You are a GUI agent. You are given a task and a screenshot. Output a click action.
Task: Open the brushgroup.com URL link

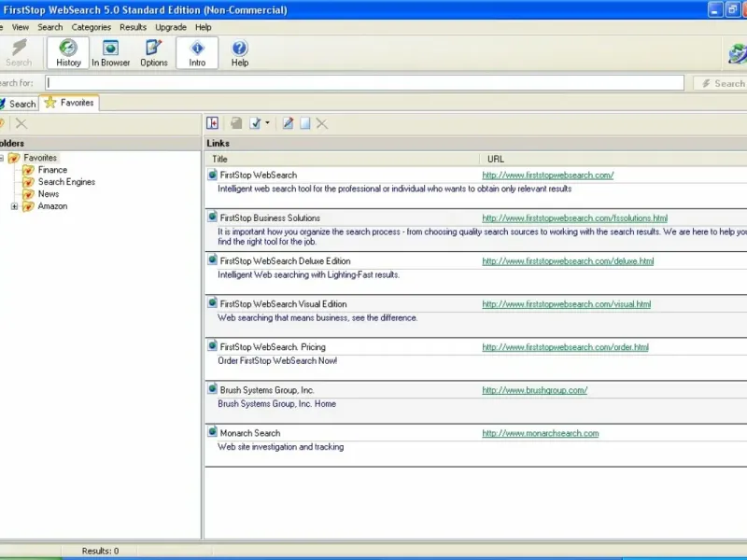click(534, 390)
